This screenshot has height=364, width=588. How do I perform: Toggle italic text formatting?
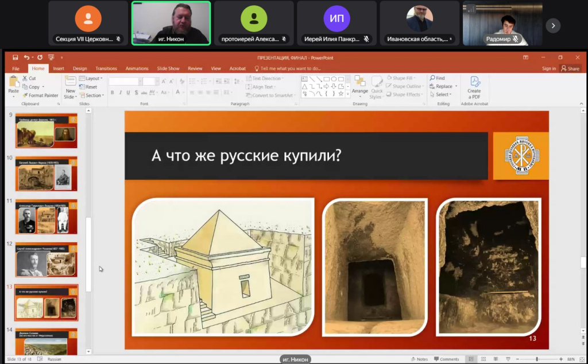pos(119,92)
